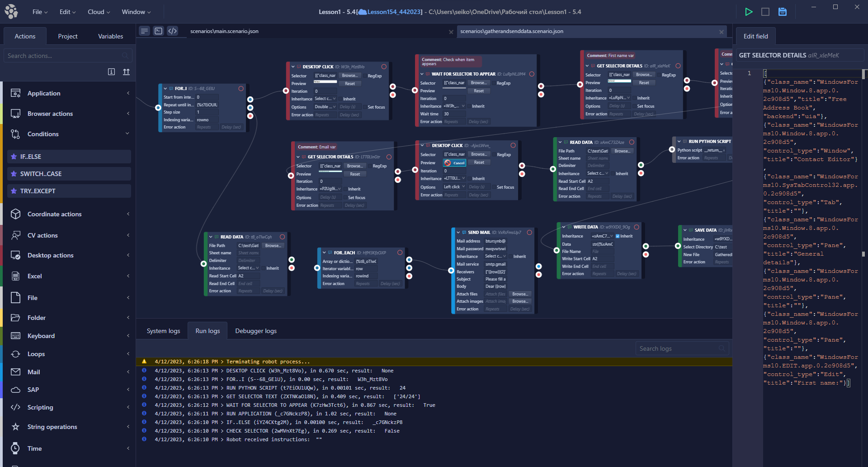
Task: Click the info icon above the actions list
Action: click(x=111, y=71)
